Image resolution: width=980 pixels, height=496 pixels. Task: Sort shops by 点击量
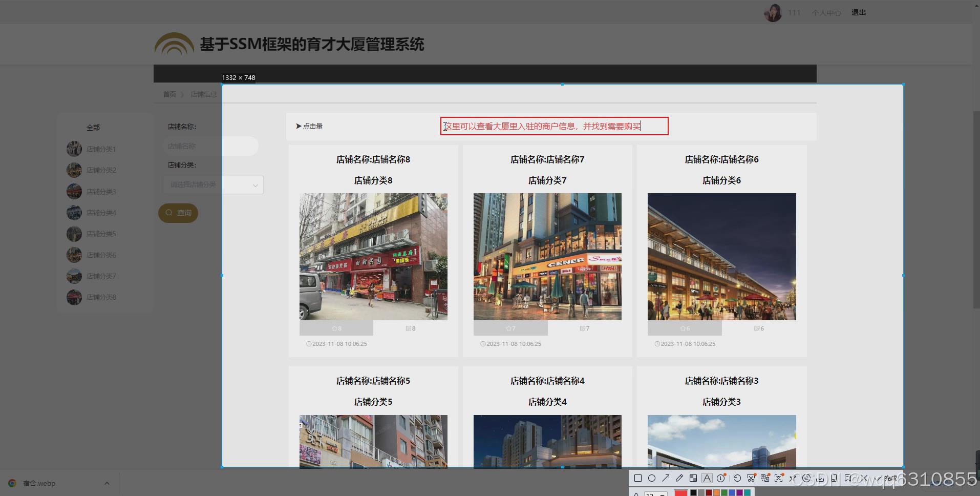[309, 126]
